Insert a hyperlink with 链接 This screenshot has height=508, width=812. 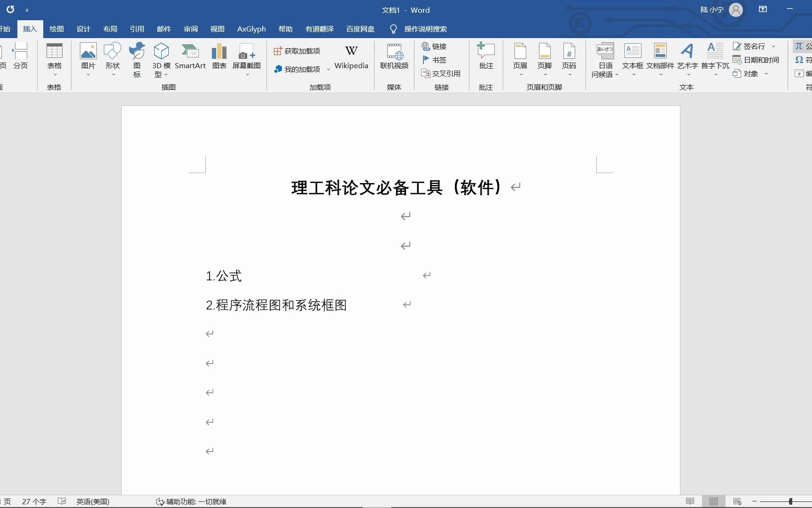(x=434, y=46)
